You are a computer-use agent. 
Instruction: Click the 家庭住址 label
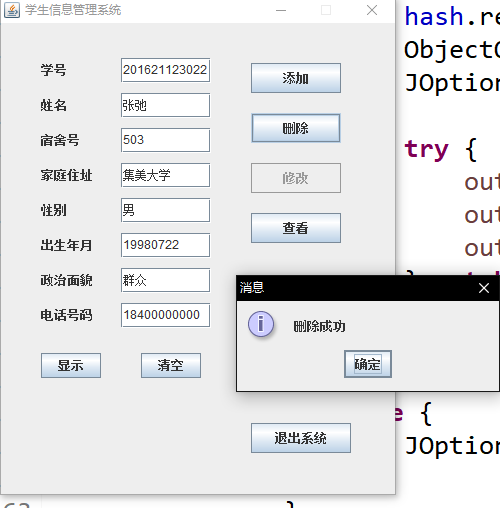tap(66, 175)
